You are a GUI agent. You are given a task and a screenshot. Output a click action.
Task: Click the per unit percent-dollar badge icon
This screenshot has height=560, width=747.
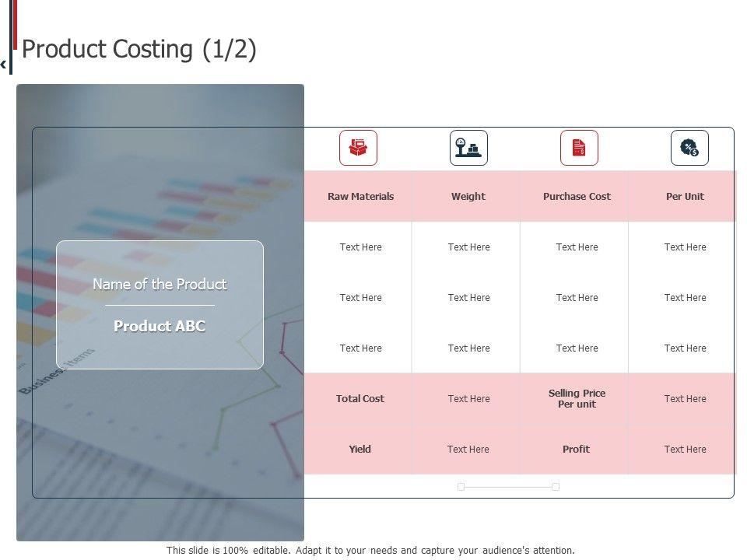coord(690,148)
